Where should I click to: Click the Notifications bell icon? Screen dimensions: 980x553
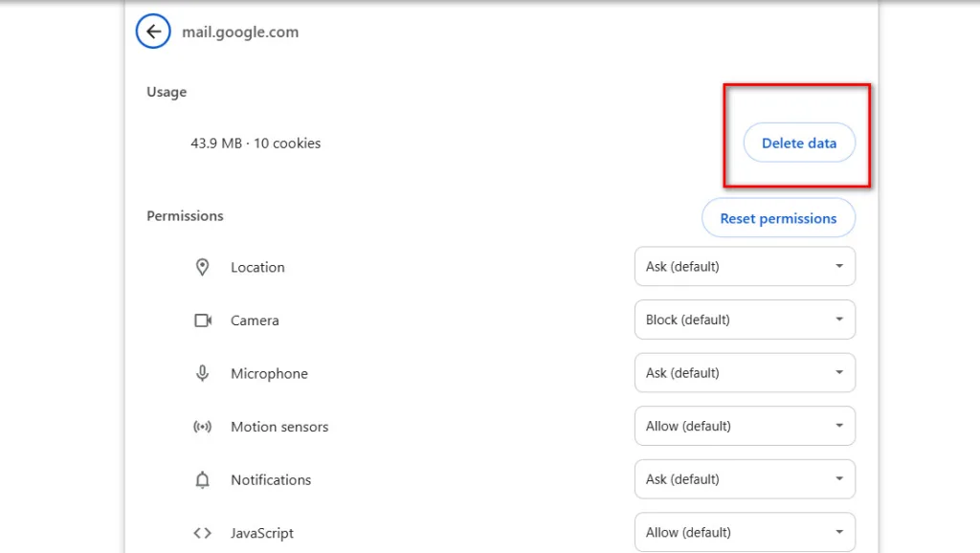coord(202,480)
